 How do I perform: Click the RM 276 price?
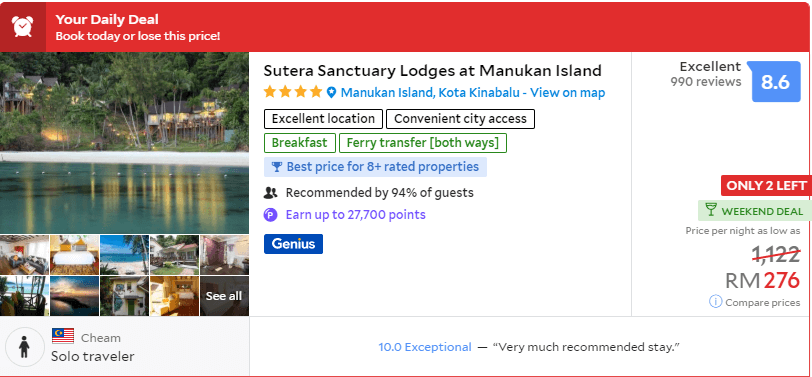coord(762,280)
